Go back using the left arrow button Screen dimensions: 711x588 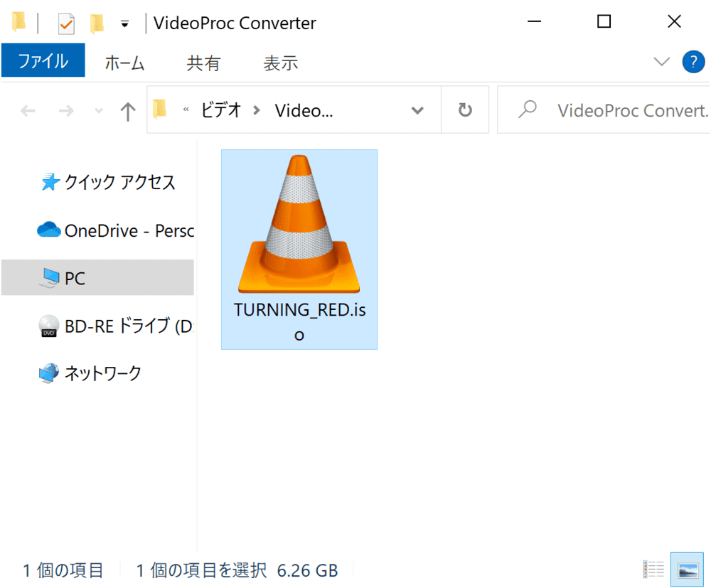tap(28, 110)
